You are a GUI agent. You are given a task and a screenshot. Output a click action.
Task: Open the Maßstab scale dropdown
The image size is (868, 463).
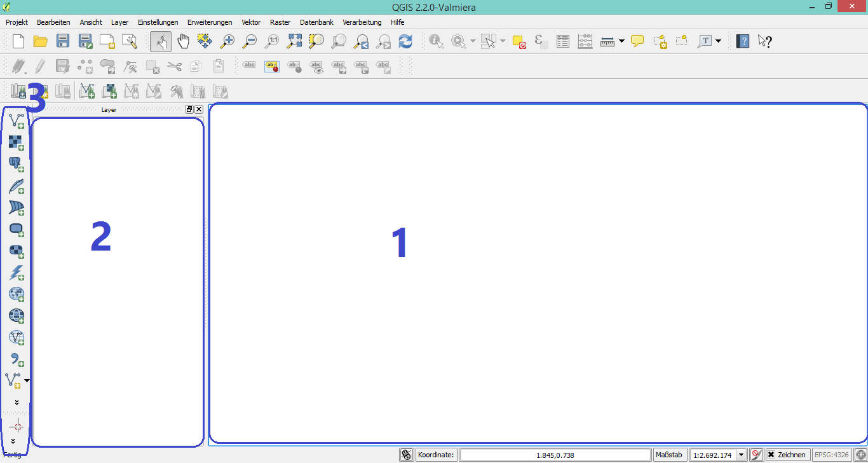741,455
